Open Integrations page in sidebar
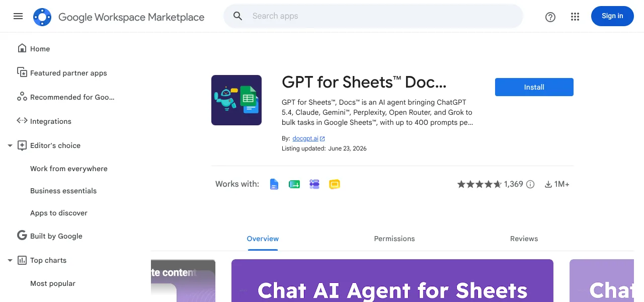This screenshot has width=644, height=302. coord(51,121)
